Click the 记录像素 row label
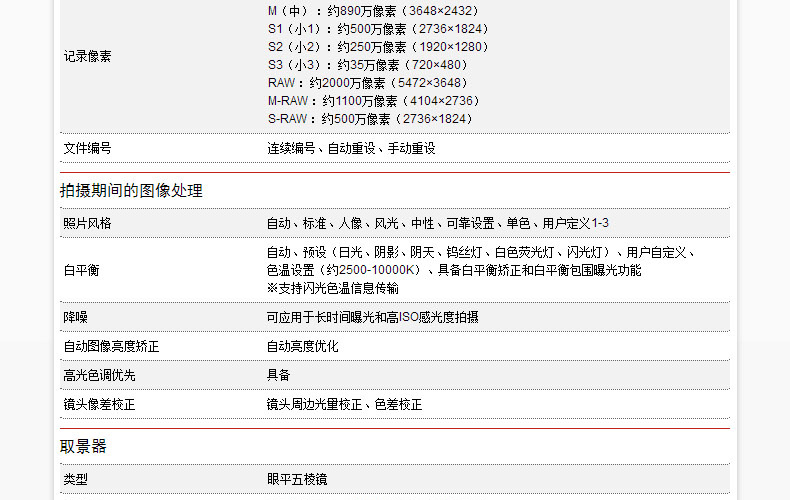Image resolution: width=790 pixels, height=500 pixels. tap(88, 57)
